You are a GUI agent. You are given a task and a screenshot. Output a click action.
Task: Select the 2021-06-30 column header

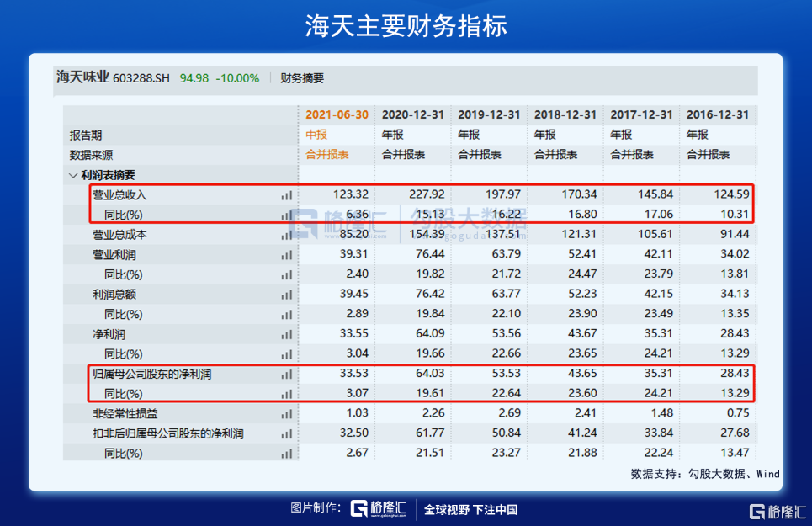337,115
